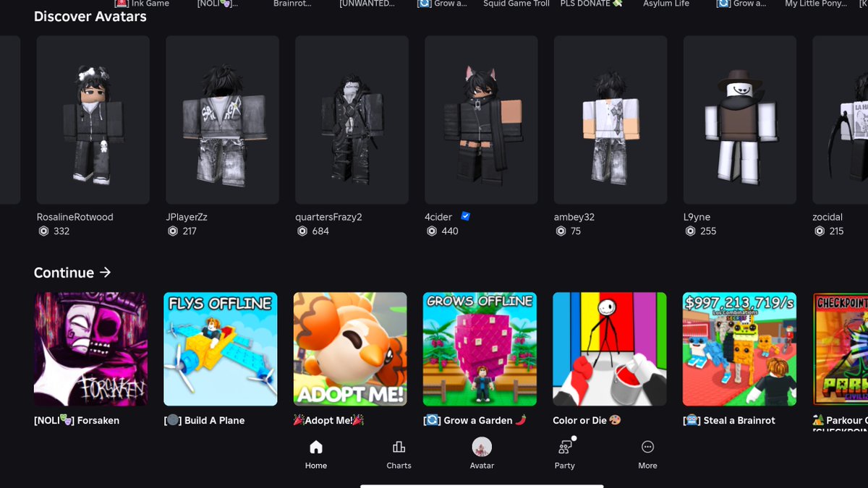Select the Home icon in bottom navigation
Viewport: 868px width, 488px height.
click(315, 447)
